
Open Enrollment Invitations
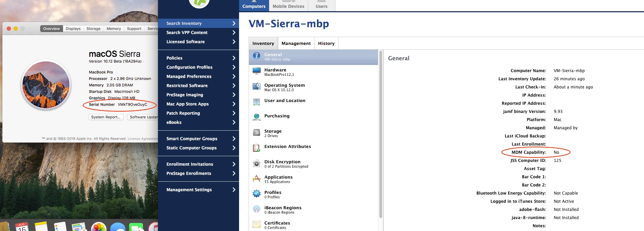[x=199, y=164]
